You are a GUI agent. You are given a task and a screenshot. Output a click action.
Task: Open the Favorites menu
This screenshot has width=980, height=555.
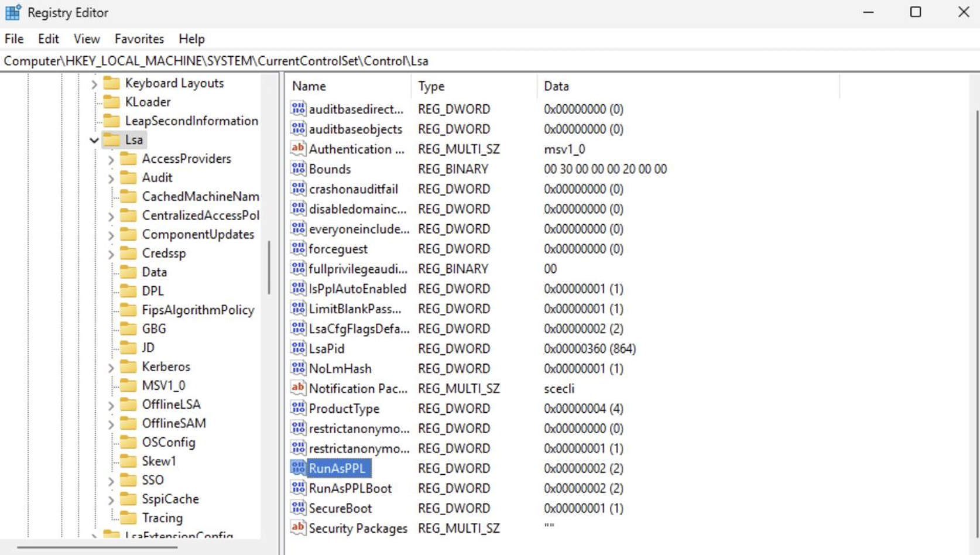[139, 39]
